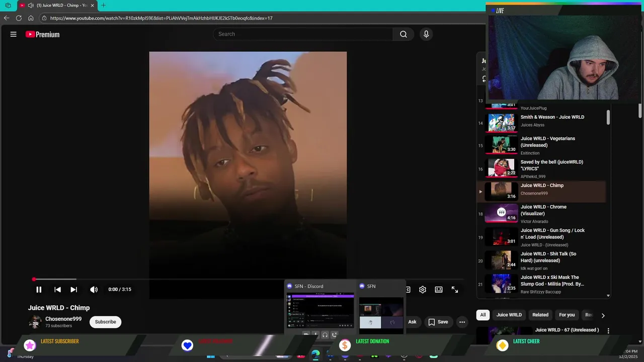Open the browser home page
The width and height of the screenshot is (644, 362).
[31, 18]
